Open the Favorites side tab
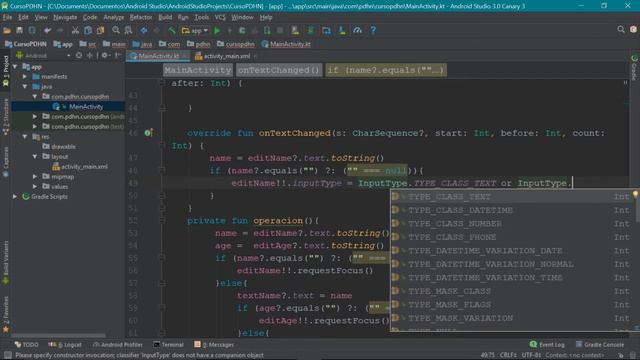This screenshot has width=640, height=360. coord(6,314)
